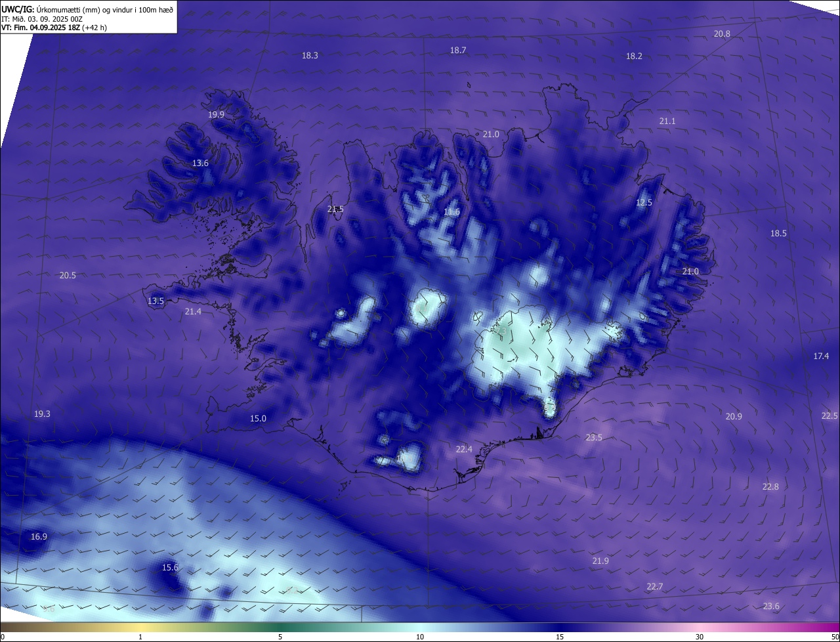
Task: Select the 20.9 value label
Action: click(734, 417)
